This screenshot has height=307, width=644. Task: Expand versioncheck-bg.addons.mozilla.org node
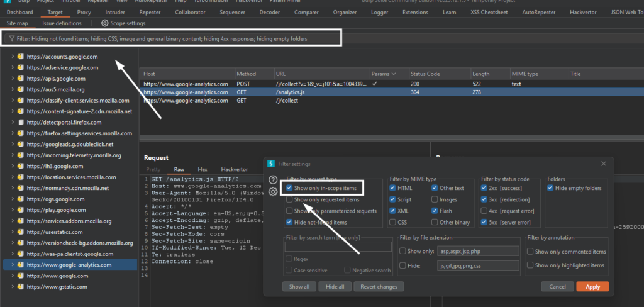pos(13,243)
